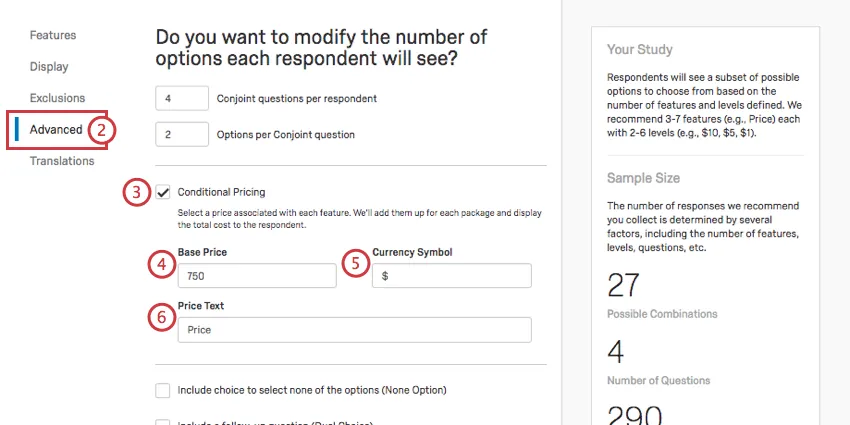Go to the Exclusions section
The image size is (850, 425).
pos(57,98)
